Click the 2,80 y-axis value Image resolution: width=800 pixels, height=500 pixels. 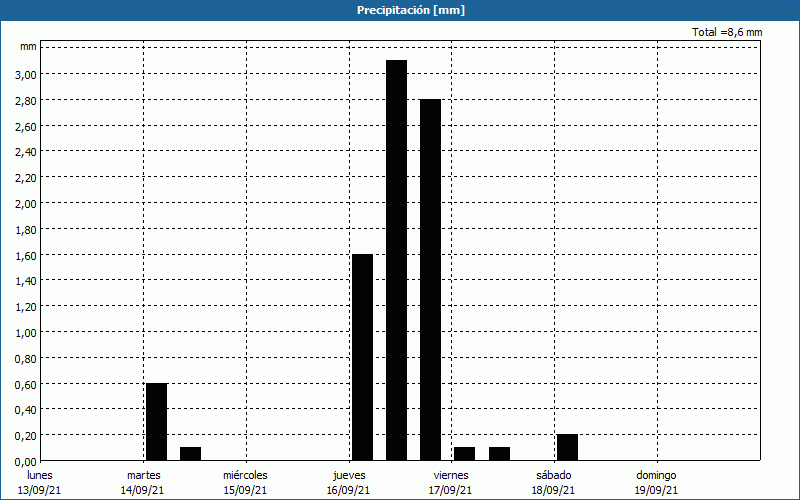point(27,101)
